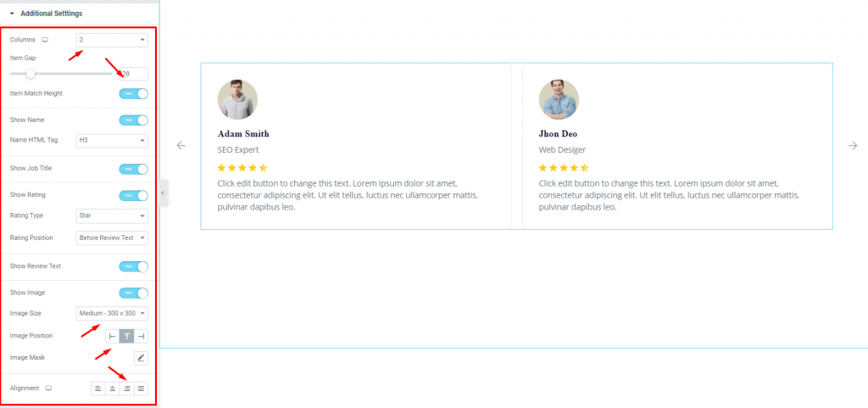Select top image position icon
The width and height of the screenshot is (868, 408).
127,336
